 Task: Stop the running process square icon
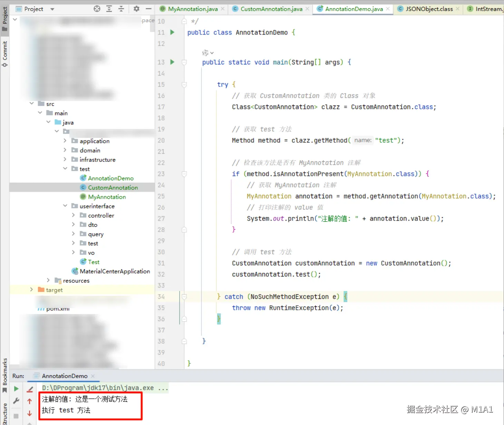click(16, 416)
